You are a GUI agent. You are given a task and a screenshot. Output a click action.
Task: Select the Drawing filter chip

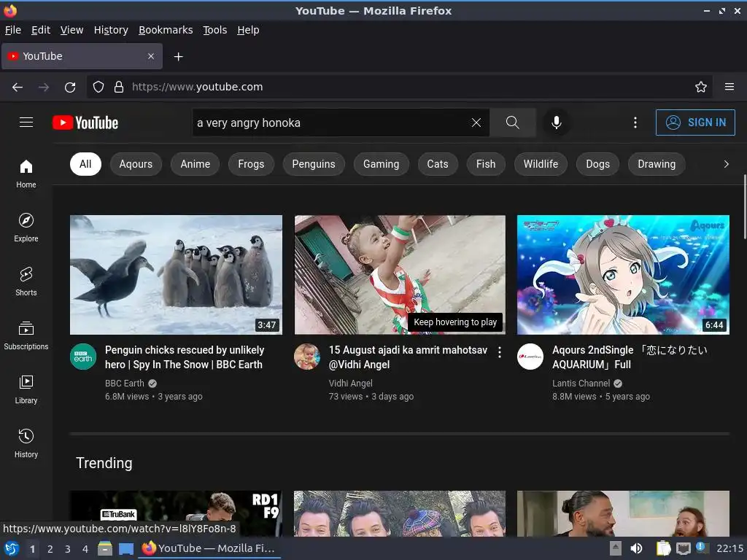tap(657, 164)
